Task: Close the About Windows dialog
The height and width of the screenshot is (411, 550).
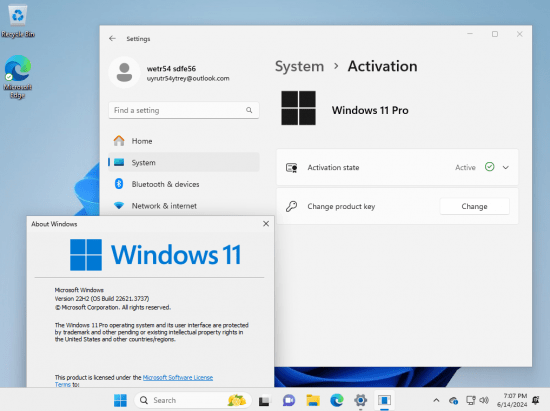Action: pyautogui.click(x=266, y=224)
